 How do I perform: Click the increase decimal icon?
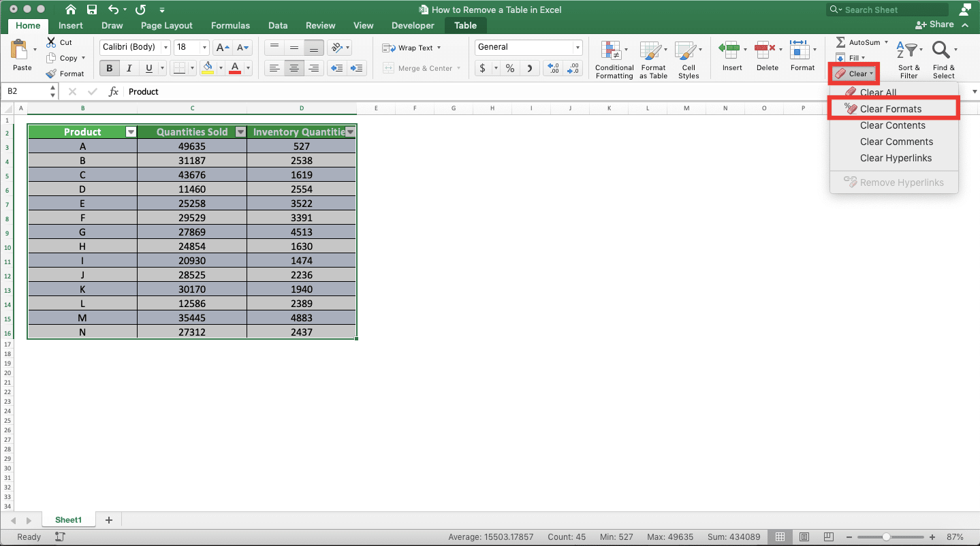pos(554,68)
